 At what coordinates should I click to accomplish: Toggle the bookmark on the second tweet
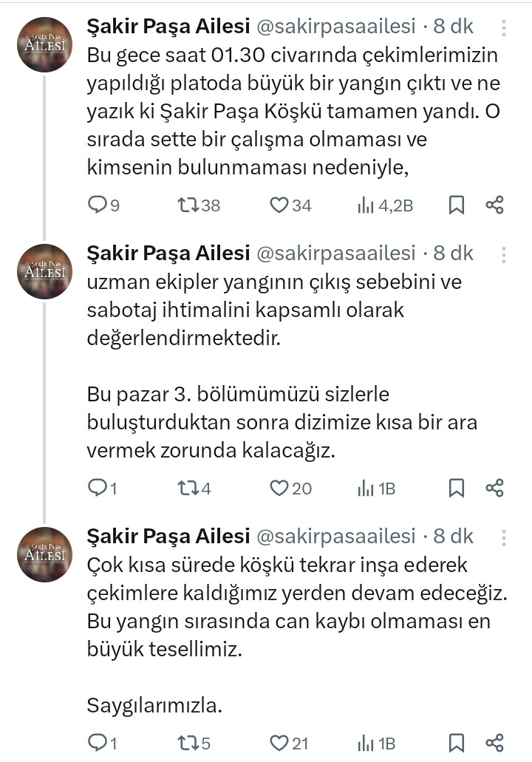click(456, 487)
